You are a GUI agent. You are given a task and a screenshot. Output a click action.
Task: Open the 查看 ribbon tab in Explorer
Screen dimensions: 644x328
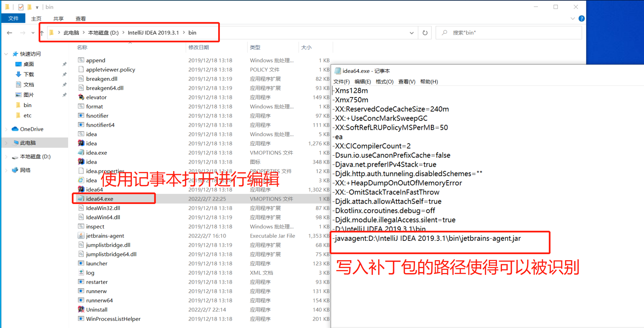[x=81, y=19]
